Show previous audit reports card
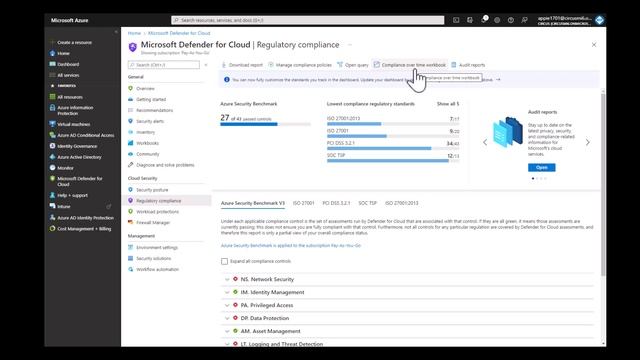 (485, 142)
